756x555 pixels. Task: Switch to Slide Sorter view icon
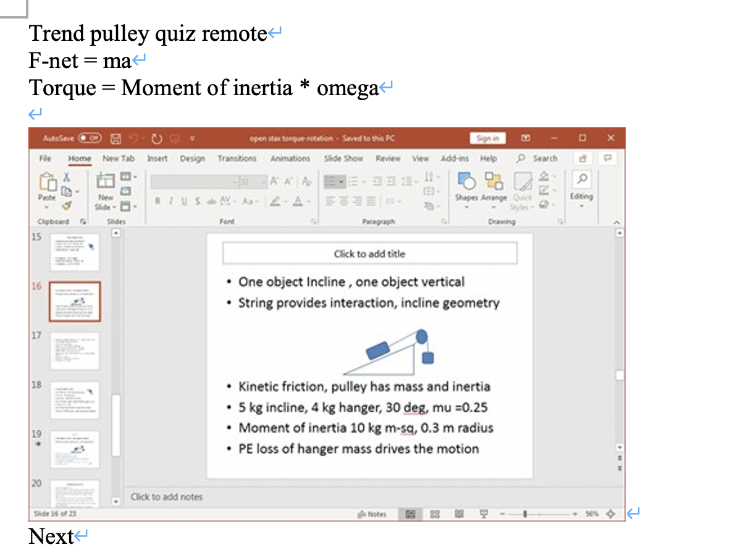tap(434, 514)
